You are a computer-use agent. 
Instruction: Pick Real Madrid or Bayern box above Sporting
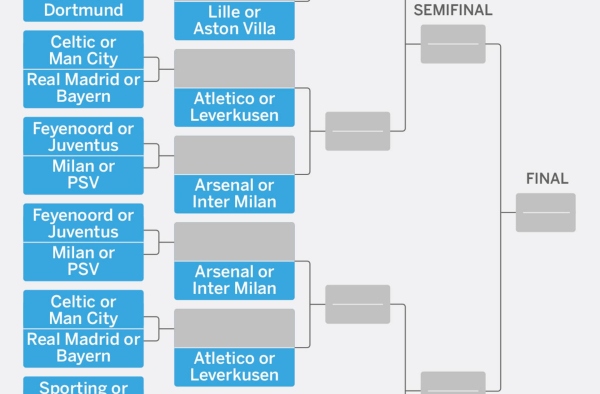click(83, 348)
